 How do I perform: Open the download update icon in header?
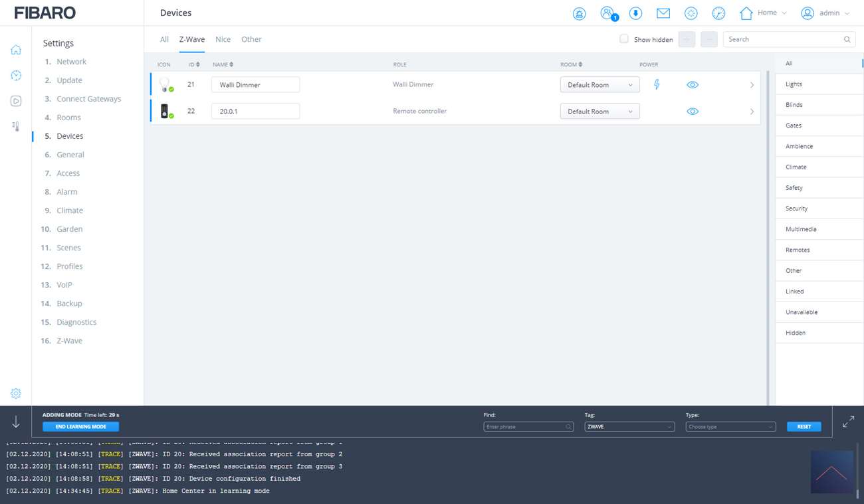click(635, 13)
